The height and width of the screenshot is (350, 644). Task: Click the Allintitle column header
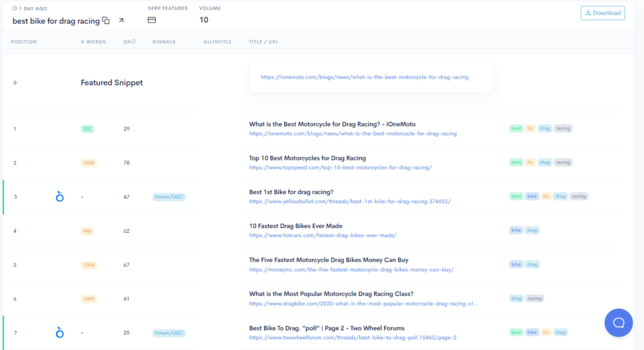point(218,42)
